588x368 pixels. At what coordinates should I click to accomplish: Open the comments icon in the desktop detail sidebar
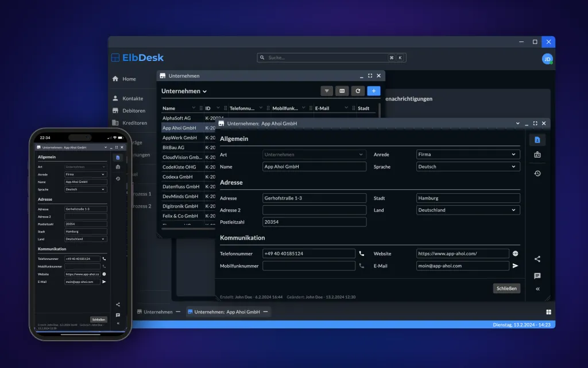[x=537, y=275]
